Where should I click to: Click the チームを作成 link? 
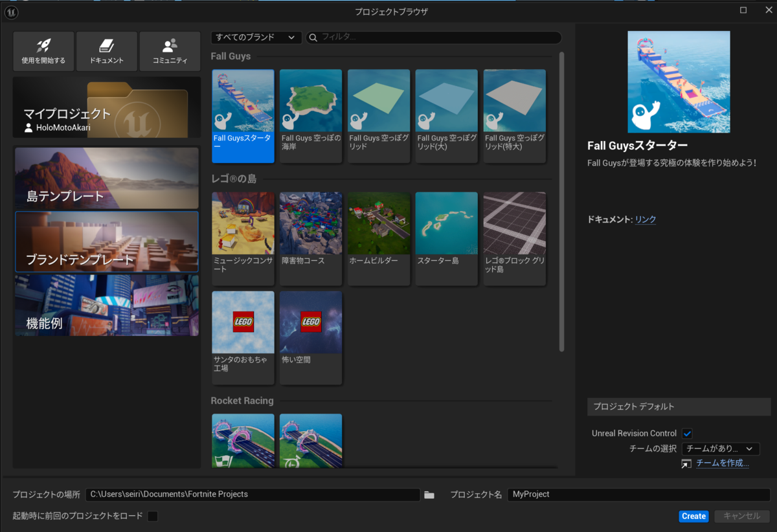[x=723, y=463]
